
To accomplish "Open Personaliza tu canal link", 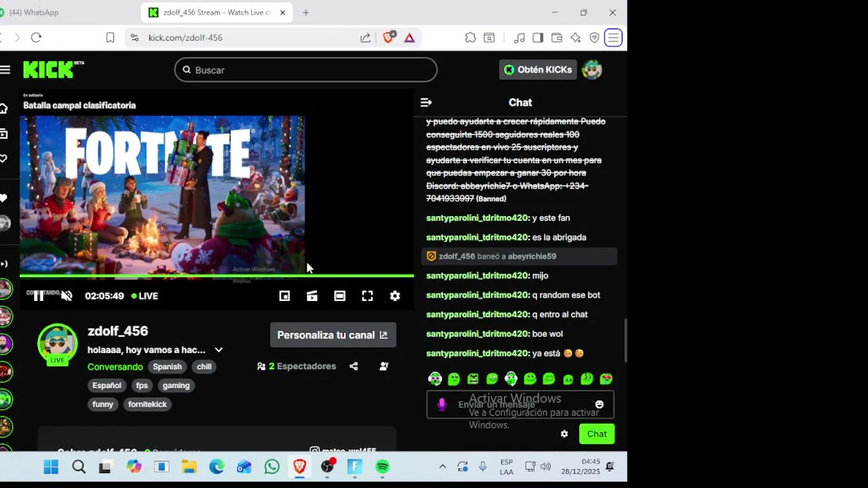I will point(333,335).
